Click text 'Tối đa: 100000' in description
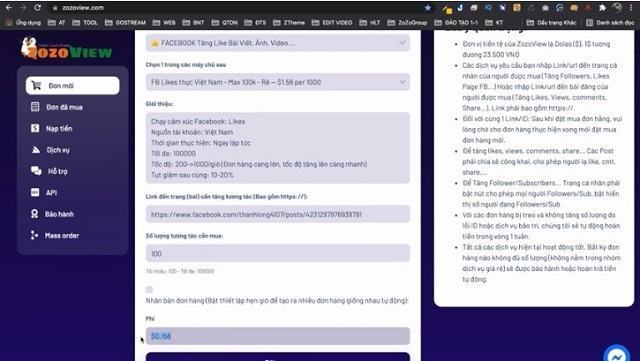Screen dimensions: 640x361 pos(173,153)
